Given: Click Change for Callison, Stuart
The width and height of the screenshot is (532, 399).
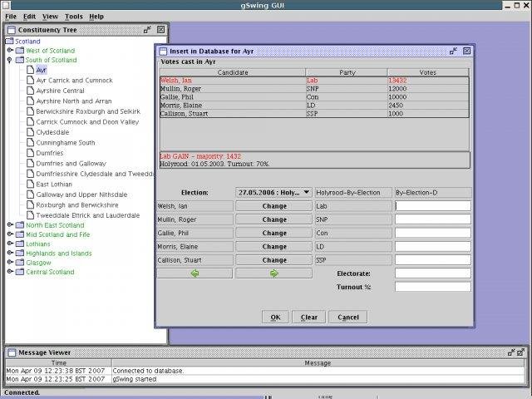Looking at the screenshot, I should 273,260.
